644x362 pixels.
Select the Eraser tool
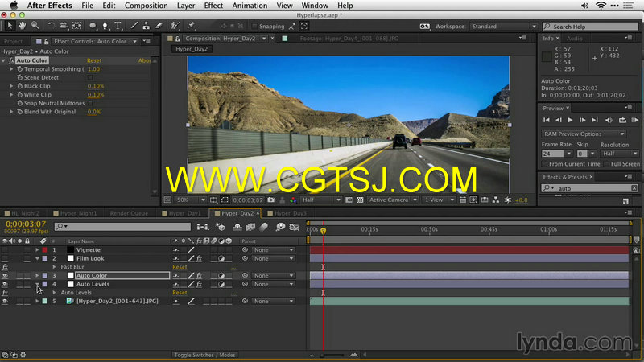[159, 26]
